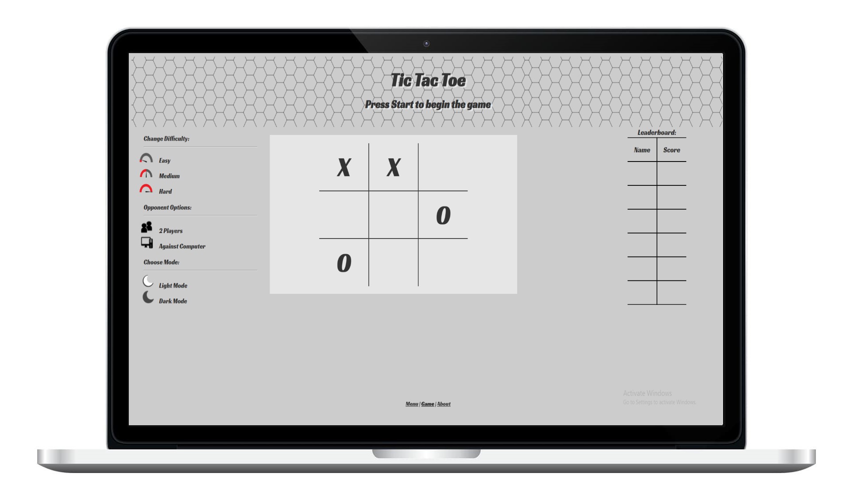Click the Leaderboard Name column header
Screen dimensions: 850x504
click(641, 150)
